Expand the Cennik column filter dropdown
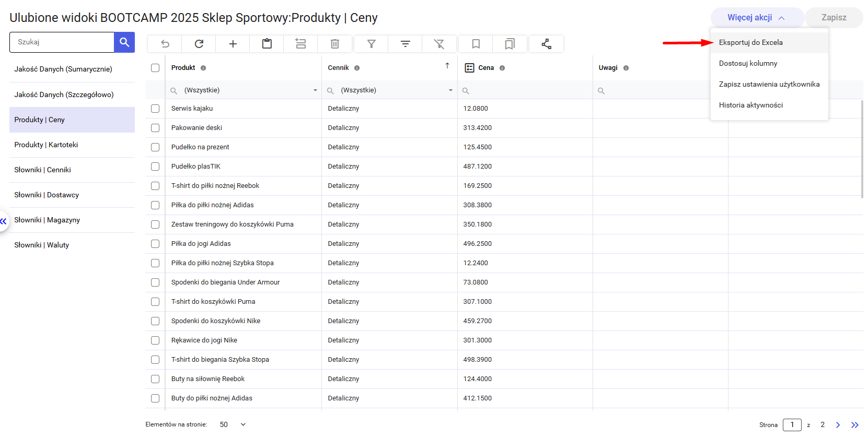 [450, 90]
